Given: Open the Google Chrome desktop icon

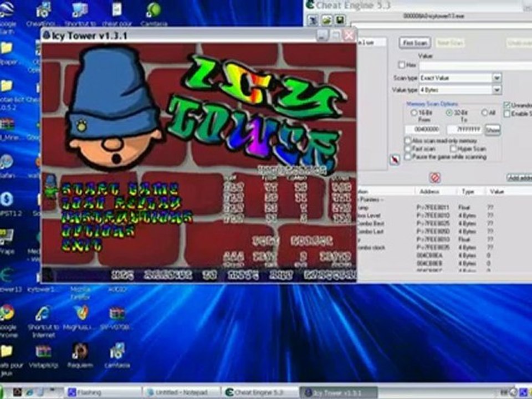Looking at the screenshot, I should tap(7, 312).
